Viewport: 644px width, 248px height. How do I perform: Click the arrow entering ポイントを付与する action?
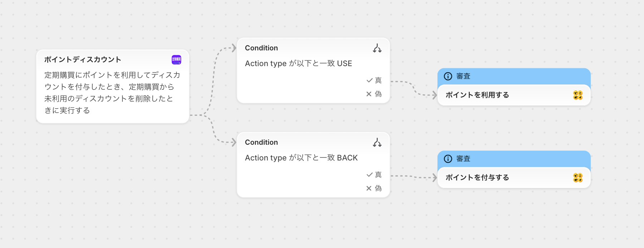pyautogui.click(x=434, y=178)
